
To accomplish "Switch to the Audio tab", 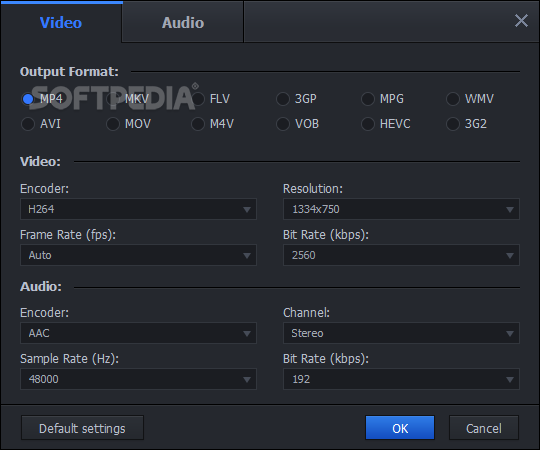I will [x=183, y=22].
